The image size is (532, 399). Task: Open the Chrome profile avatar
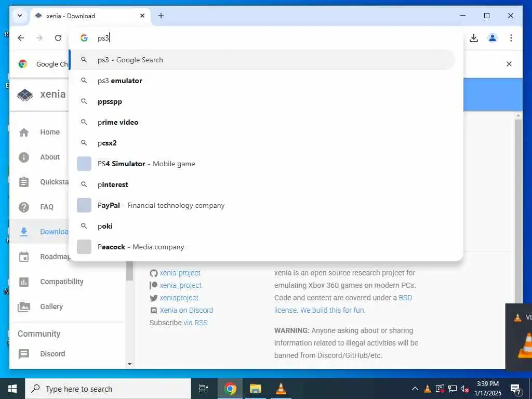(493, 38)
